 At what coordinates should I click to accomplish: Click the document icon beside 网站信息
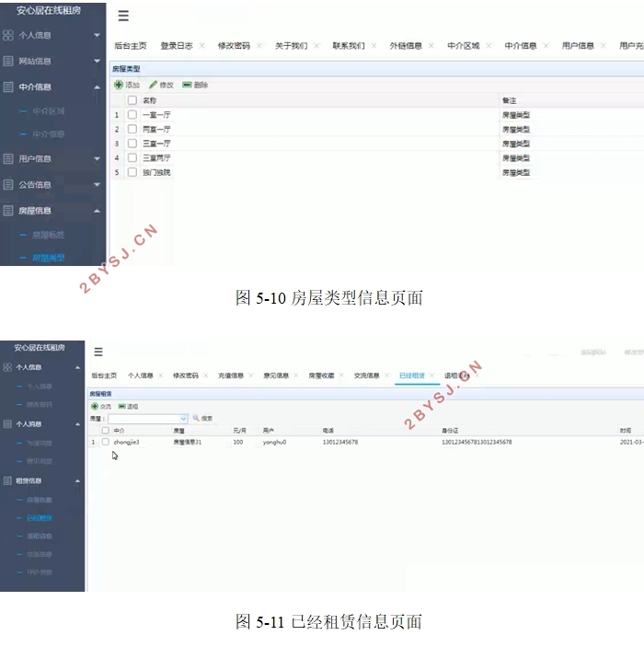[x=7, y=61]
